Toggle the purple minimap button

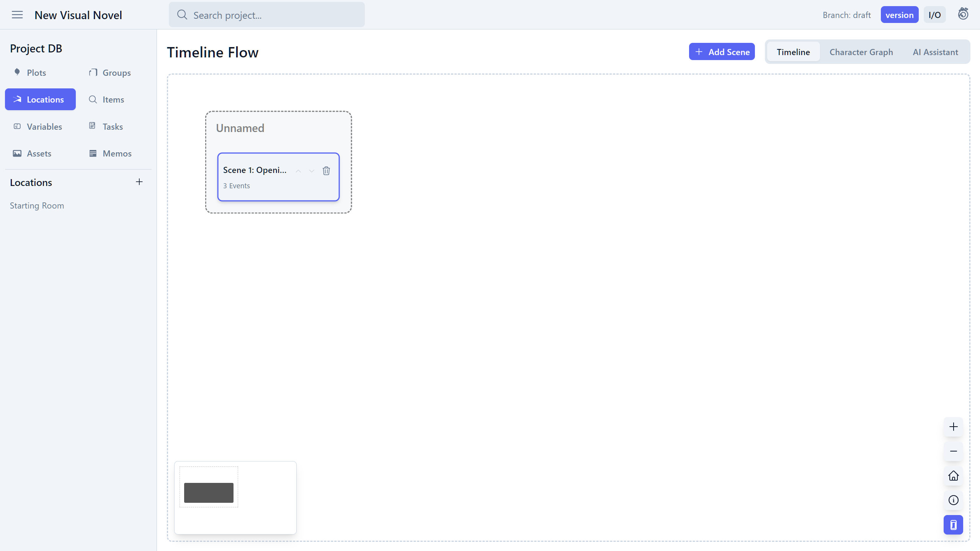click(x=953, y=525)
